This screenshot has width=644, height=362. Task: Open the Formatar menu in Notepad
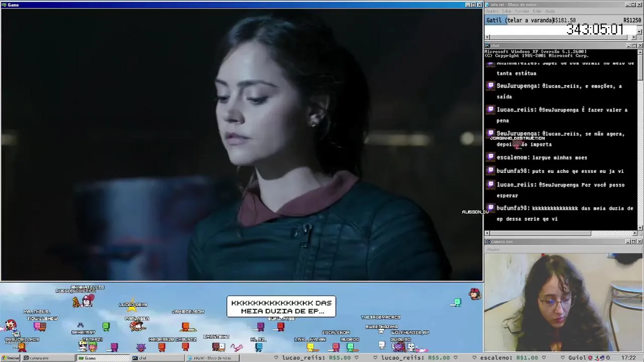coord(522,11)
